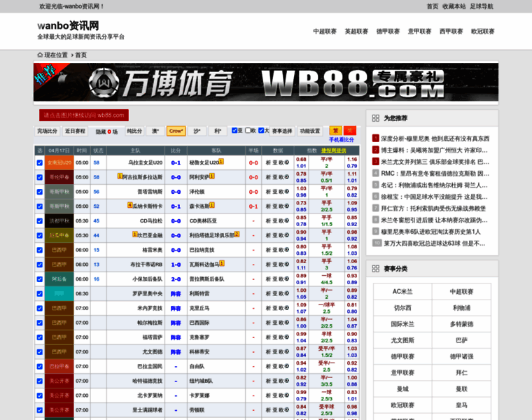
Task: Open the 英超联赛 nav item
Action: point(356,31)
